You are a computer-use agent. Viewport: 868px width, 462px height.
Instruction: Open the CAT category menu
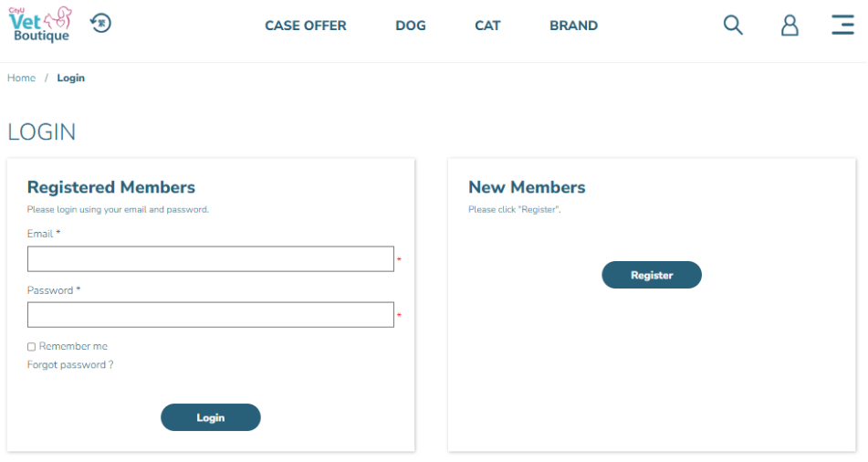click(487, 26)
